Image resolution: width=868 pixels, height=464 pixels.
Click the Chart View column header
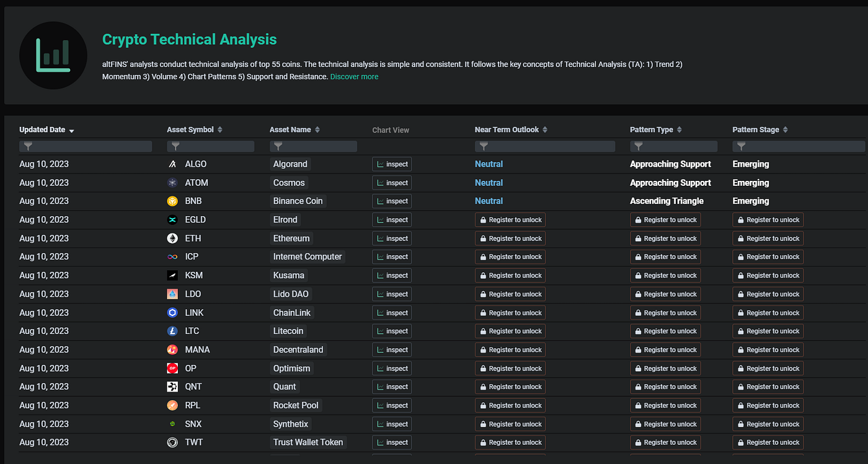(x=391, y=130)
